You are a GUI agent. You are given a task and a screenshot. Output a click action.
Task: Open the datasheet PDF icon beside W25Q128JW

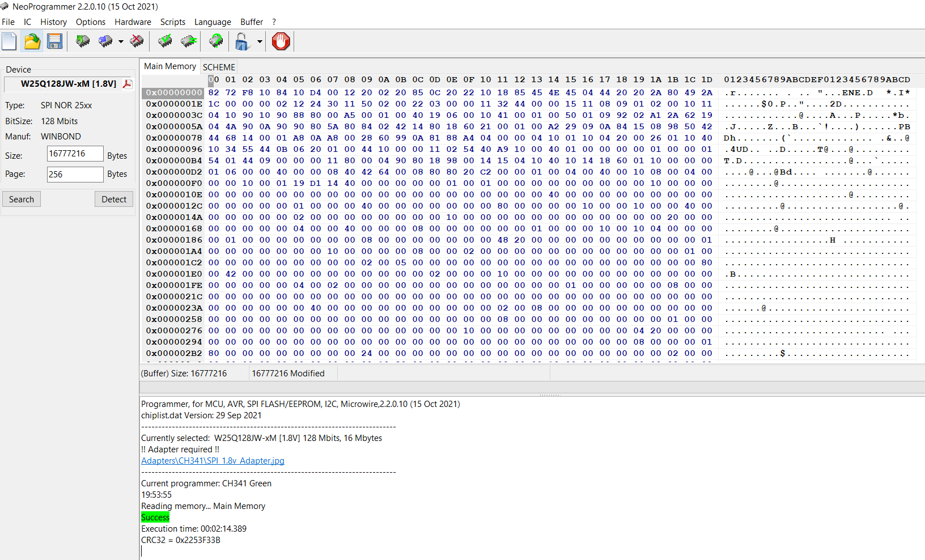(x=128, y=84)
